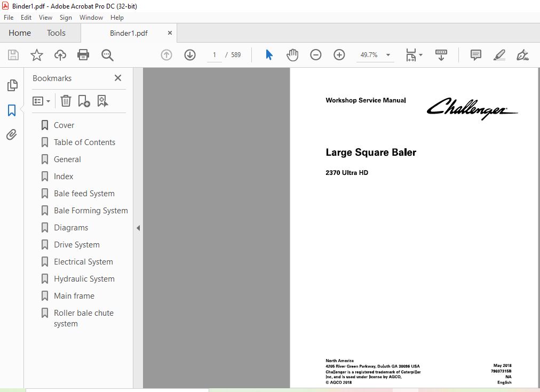Close the Bookmarks panel
540x392 pixels.
[118, 78]
